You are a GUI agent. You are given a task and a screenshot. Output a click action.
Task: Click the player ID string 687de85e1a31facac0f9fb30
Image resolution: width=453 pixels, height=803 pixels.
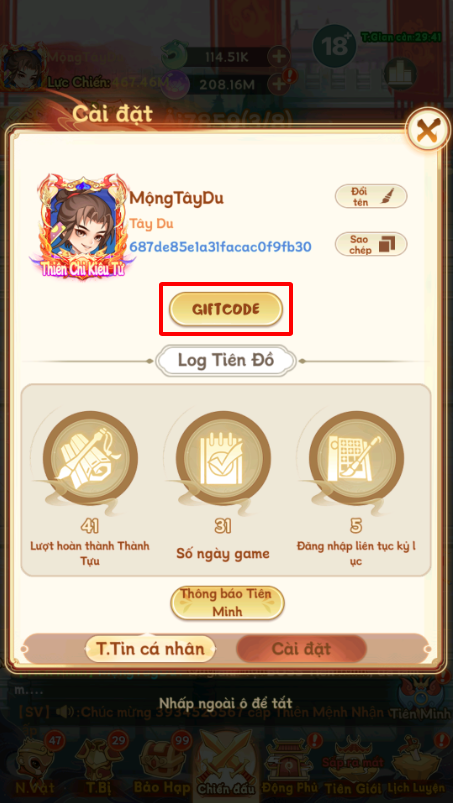click(220, 247)
